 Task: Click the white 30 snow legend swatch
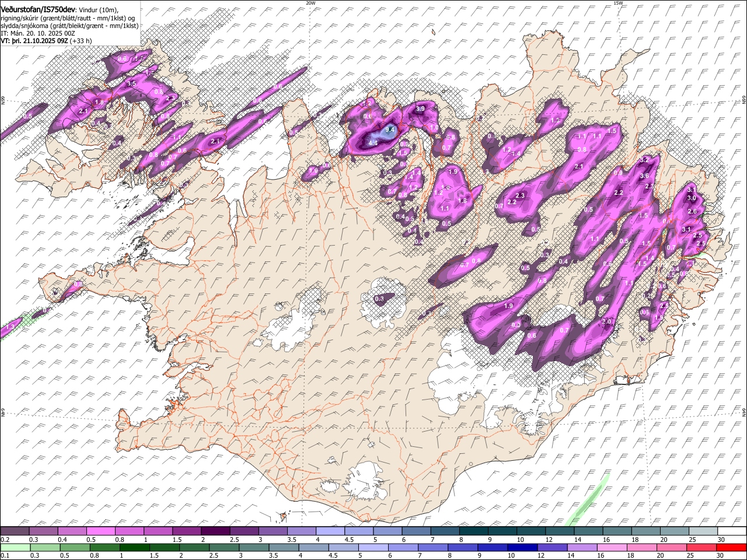tap(731, 531)
